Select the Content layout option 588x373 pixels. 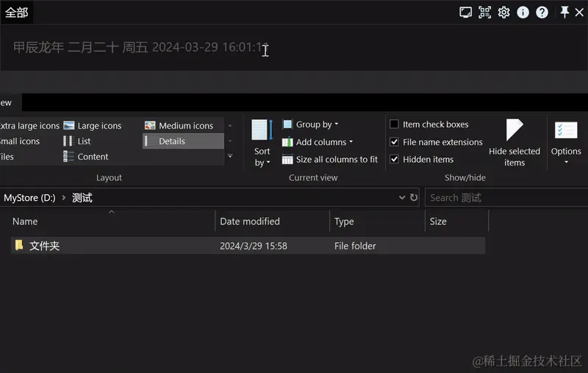tap(85, 157)
